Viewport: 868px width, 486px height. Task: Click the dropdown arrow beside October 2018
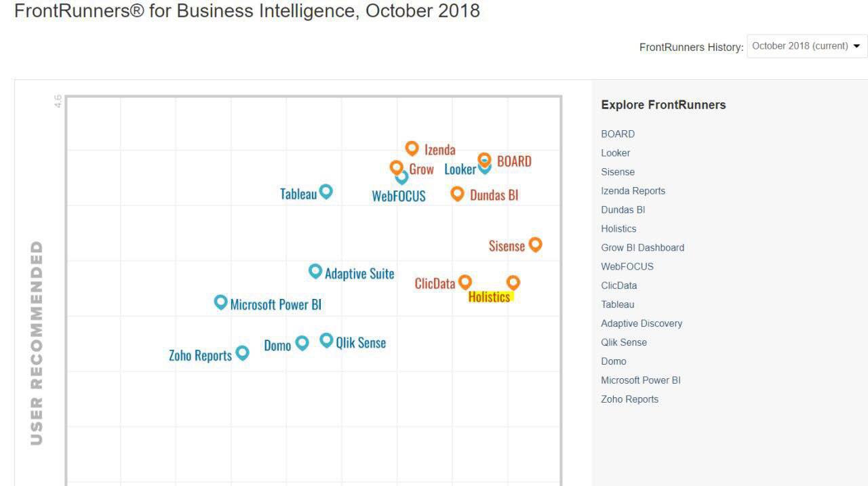(856, 46)
